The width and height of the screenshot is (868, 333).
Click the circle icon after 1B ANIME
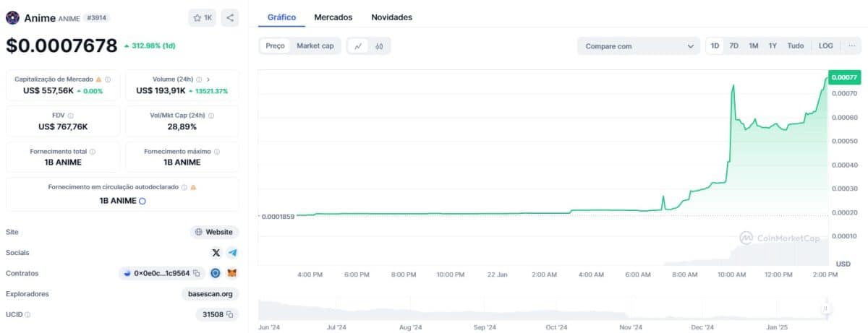tap(142, 201)
